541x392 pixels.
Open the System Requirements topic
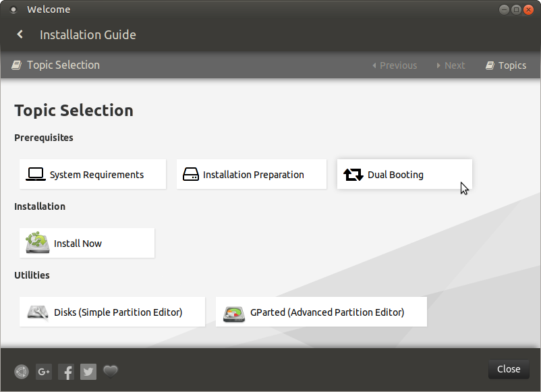[93, 174]
